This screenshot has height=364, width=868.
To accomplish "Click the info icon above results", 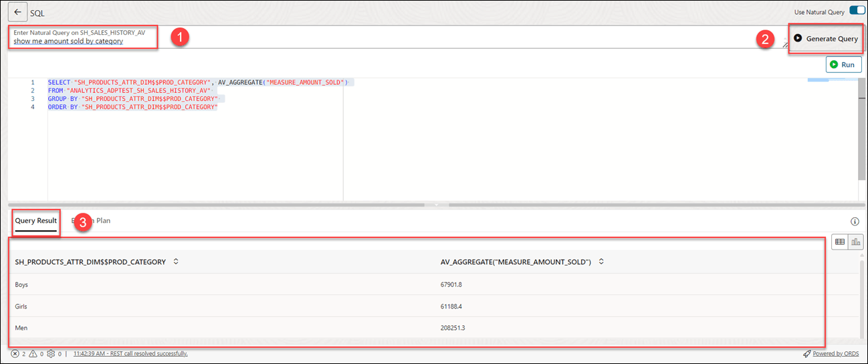I will pyautogui.click(x=855, y=221).
